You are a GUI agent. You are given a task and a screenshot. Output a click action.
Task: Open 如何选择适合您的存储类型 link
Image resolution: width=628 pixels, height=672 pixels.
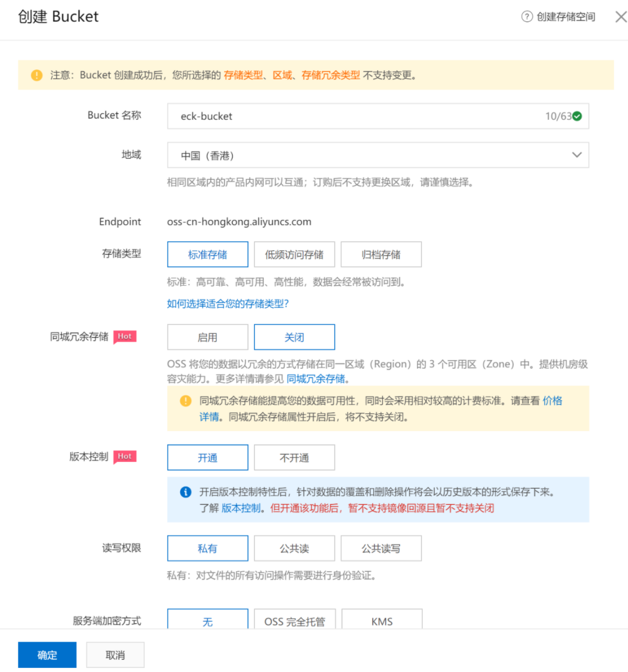[x=227, y=304]
